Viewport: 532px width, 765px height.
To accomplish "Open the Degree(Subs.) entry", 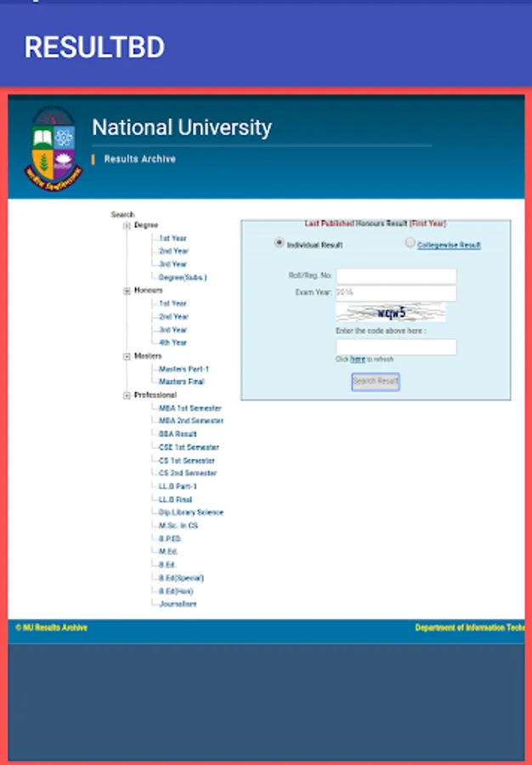I will click(x=183, y=277).
